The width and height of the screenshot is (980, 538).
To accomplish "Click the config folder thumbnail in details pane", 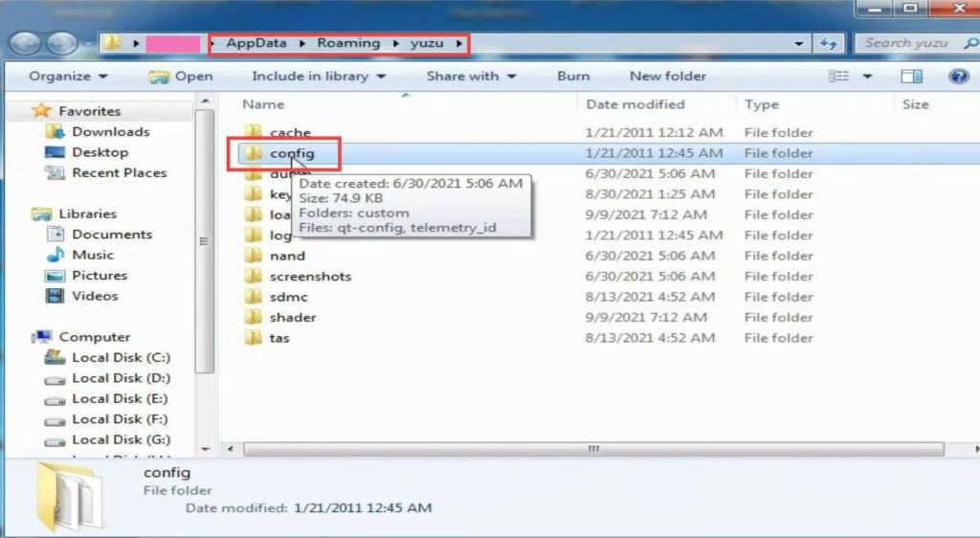I will (x=68, y=496).
